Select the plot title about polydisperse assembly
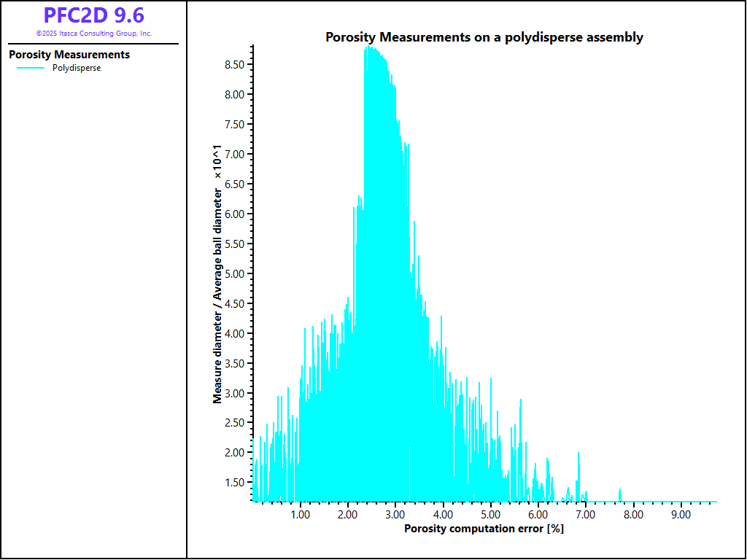Viewport: 747px width, 560px height. 484,37
